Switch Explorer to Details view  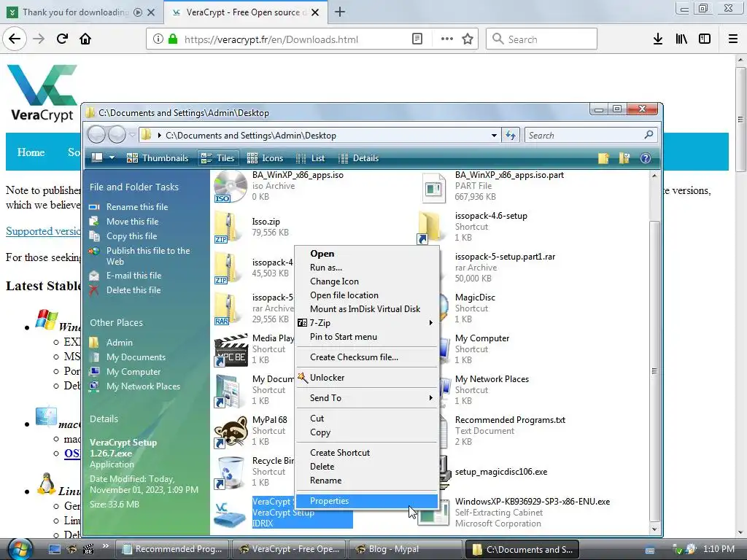click(358, 158)
